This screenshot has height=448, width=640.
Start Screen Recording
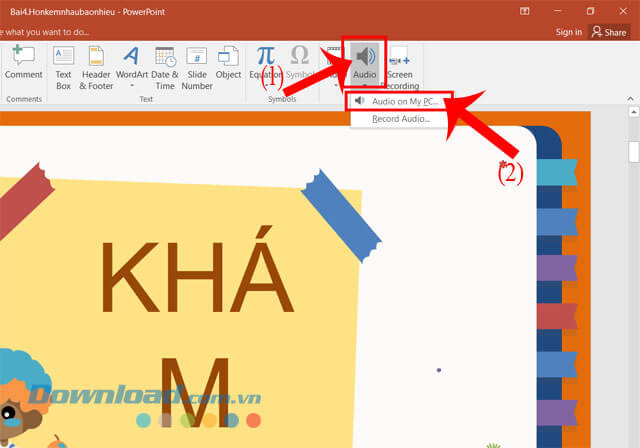coord(400,67)
